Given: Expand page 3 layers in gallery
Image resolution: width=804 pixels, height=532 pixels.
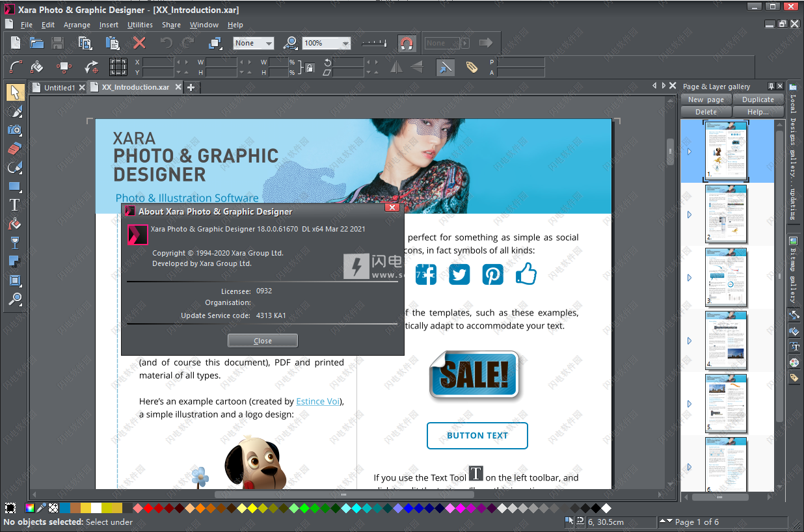Looking at the screenshot, I should 690,278.
